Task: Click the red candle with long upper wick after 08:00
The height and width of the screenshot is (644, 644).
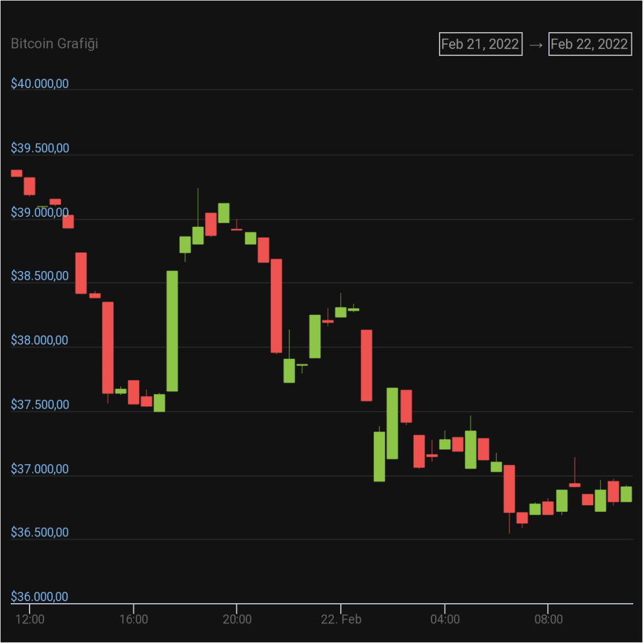Action: coord(575,485)
